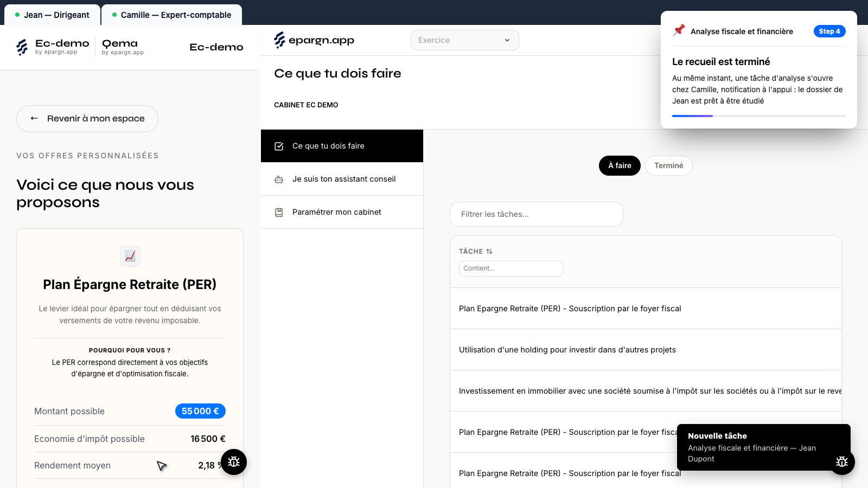
Task: Click the tour popup progress bar
Action: [759, 116]
